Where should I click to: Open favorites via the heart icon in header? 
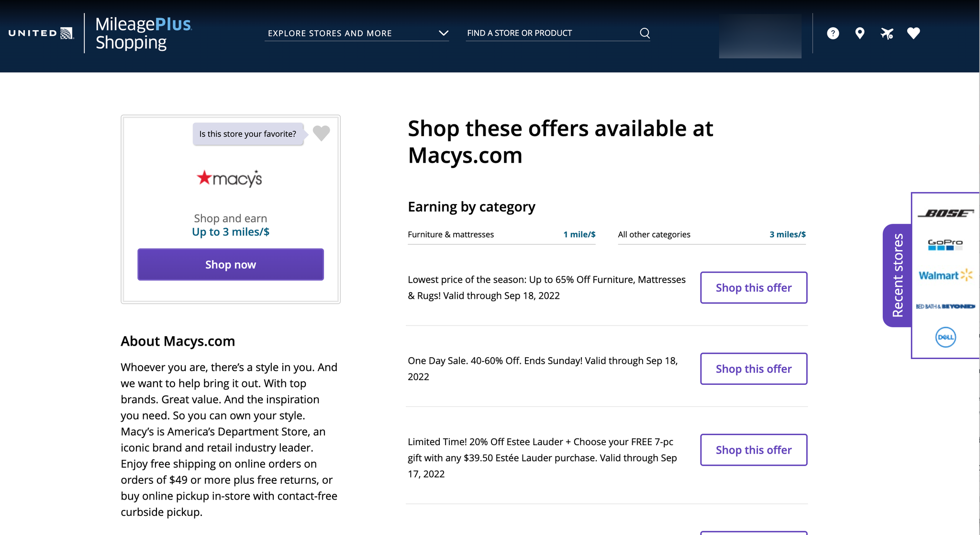point(913,33)
